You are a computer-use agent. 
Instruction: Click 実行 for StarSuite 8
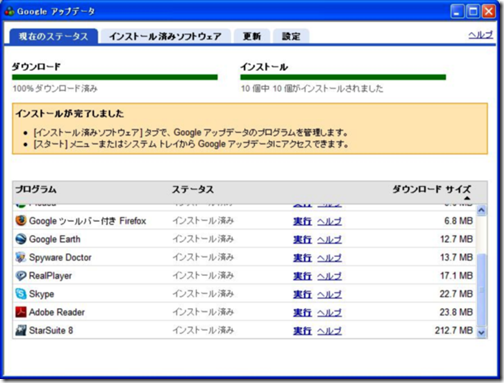tap(302, 331)
